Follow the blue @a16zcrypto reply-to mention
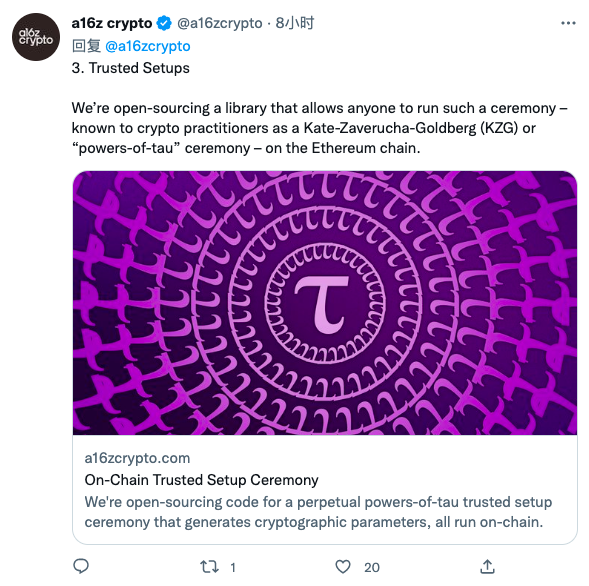 [x=148, y=46]
